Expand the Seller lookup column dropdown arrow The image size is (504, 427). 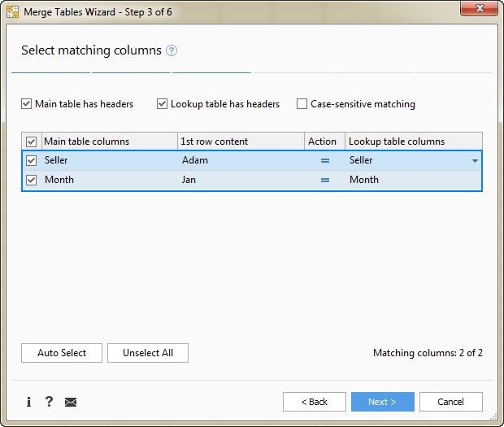point(475,161)
